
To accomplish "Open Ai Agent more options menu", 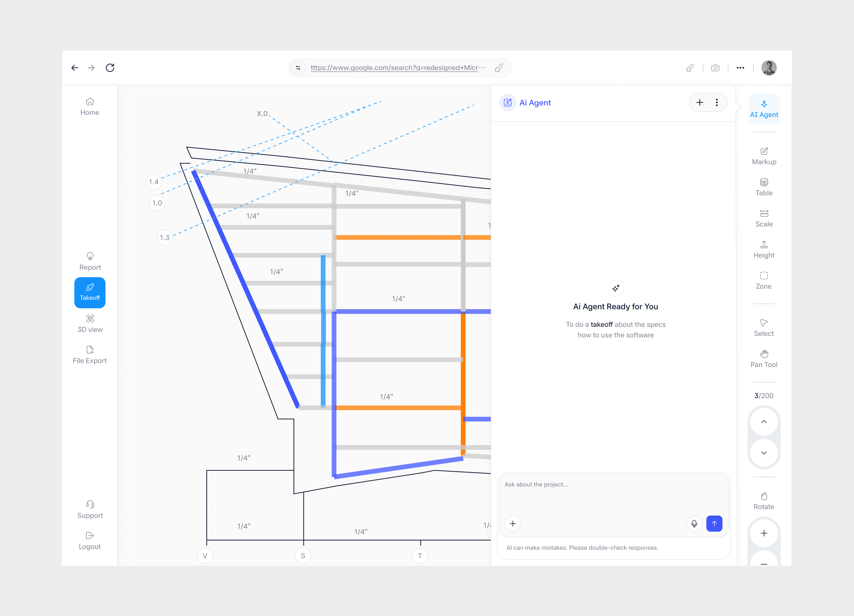I will (716, 102).
